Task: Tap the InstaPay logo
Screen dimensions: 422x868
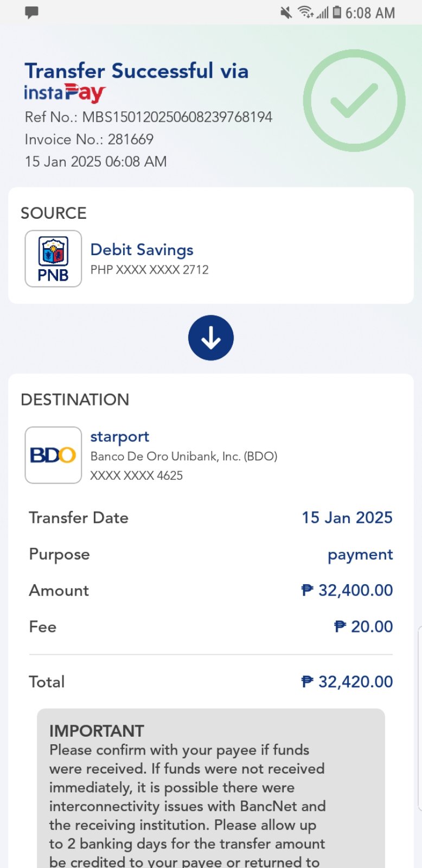Action: [x=65, y=93]
